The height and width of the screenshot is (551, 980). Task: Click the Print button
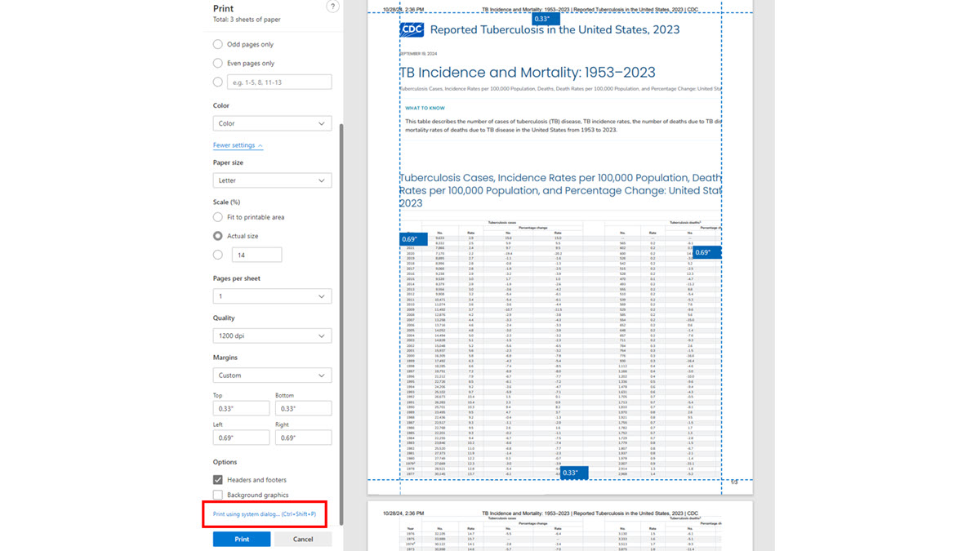[x=242, y=539]
